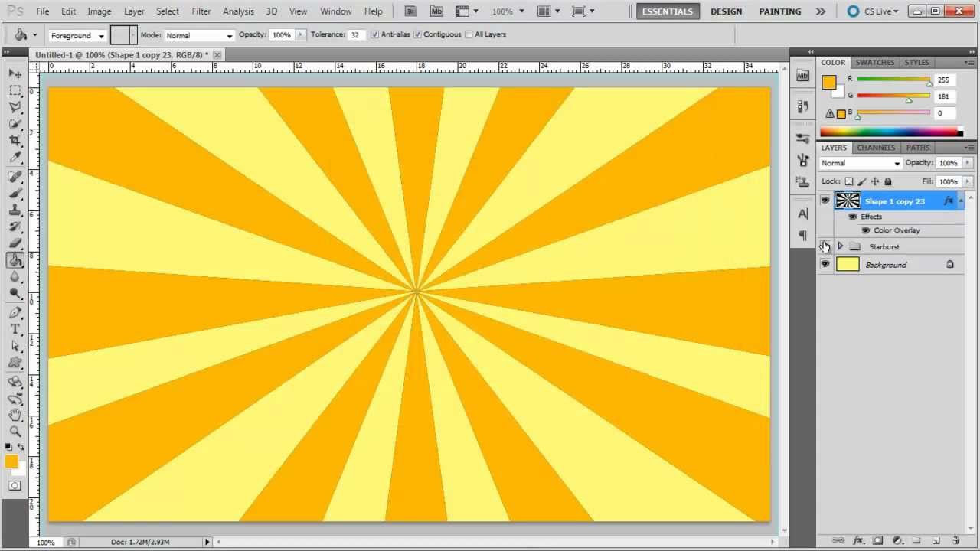Viewport: 980px width, 551px height.
Task: Toggle Quick Mask mode icon
Action: click(15, 486)
